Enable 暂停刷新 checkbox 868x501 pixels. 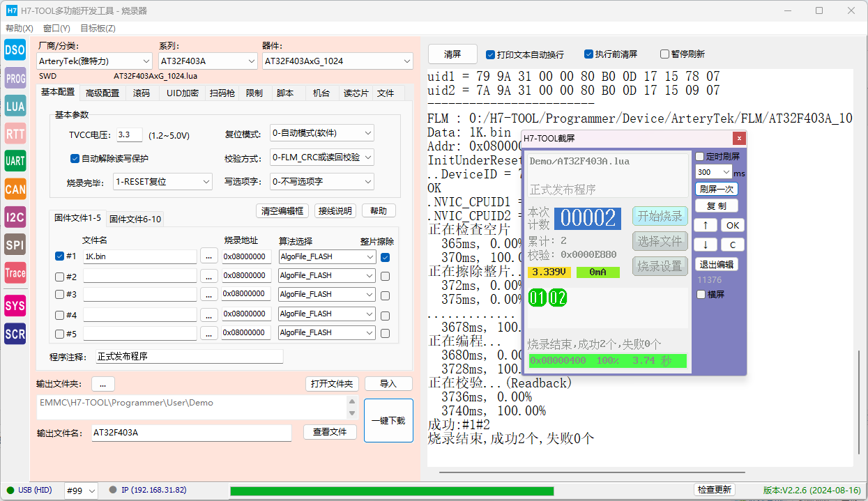pos(664,54)
